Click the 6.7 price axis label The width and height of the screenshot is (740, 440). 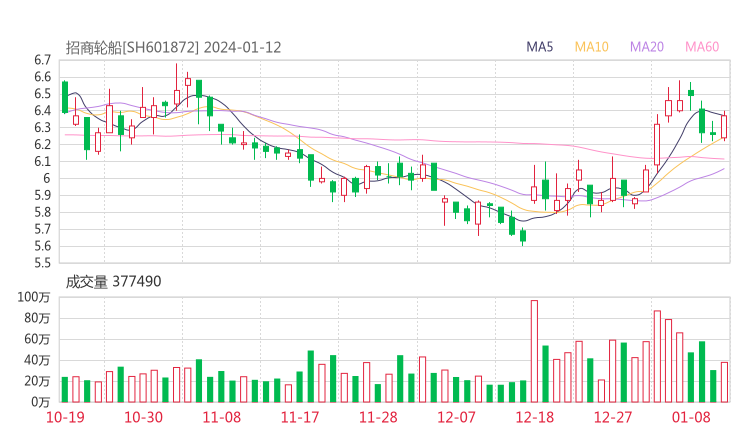42,60
